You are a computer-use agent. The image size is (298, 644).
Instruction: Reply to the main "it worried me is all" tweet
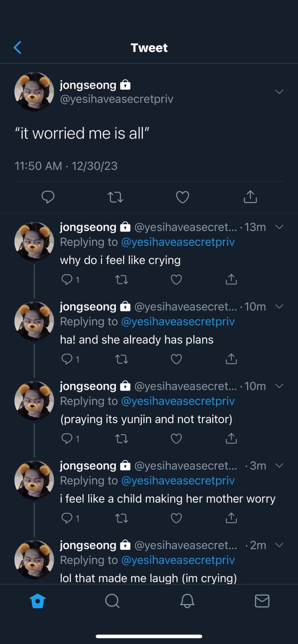tap(48, 197)
